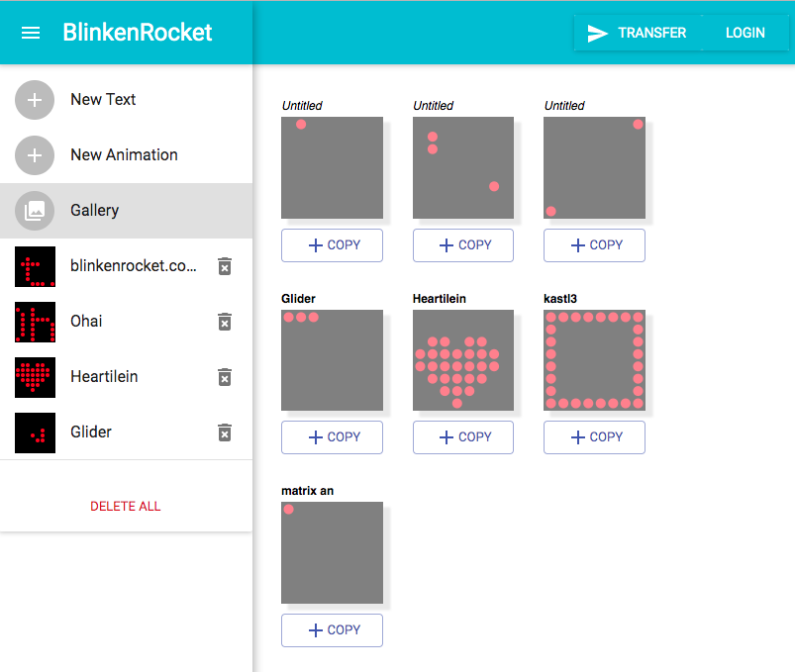Viewport: 795px width, 672px height.
Task: Open the Glider sidebar thumbnail
Action: tap(35, 432)
